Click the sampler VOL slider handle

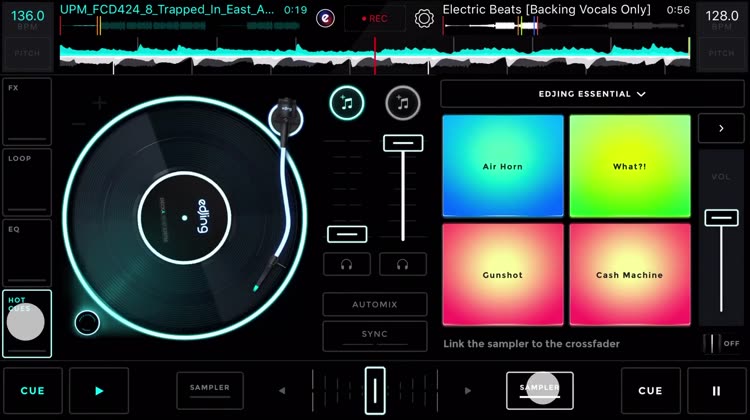(x=721, y=218)
